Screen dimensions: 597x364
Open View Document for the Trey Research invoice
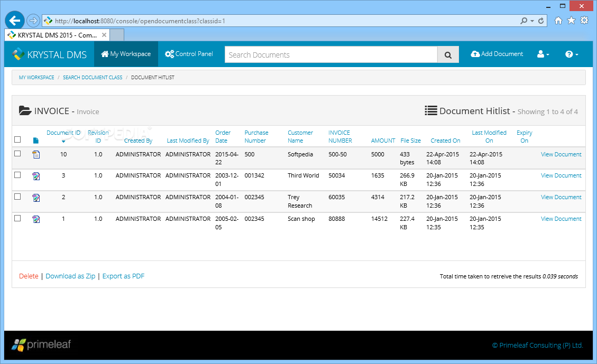pos(561,198)
